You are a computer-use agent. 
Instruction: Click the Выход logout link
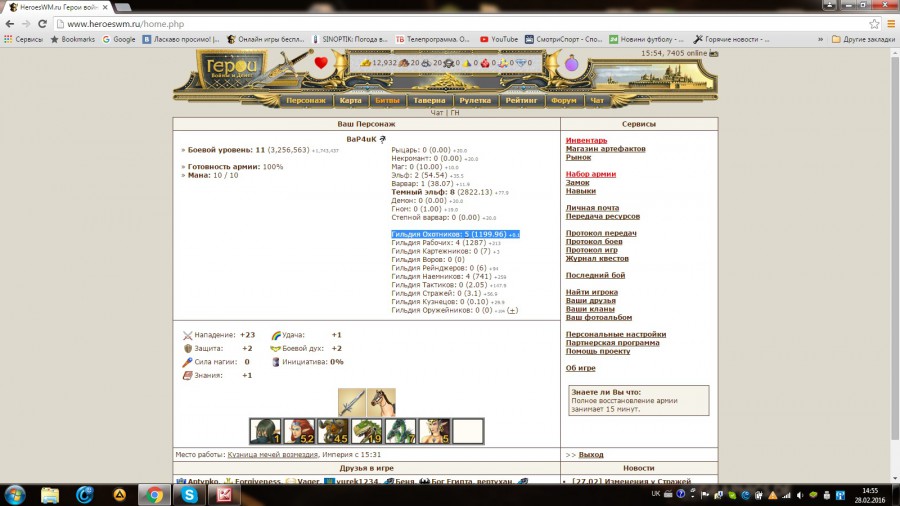[591, 455]
